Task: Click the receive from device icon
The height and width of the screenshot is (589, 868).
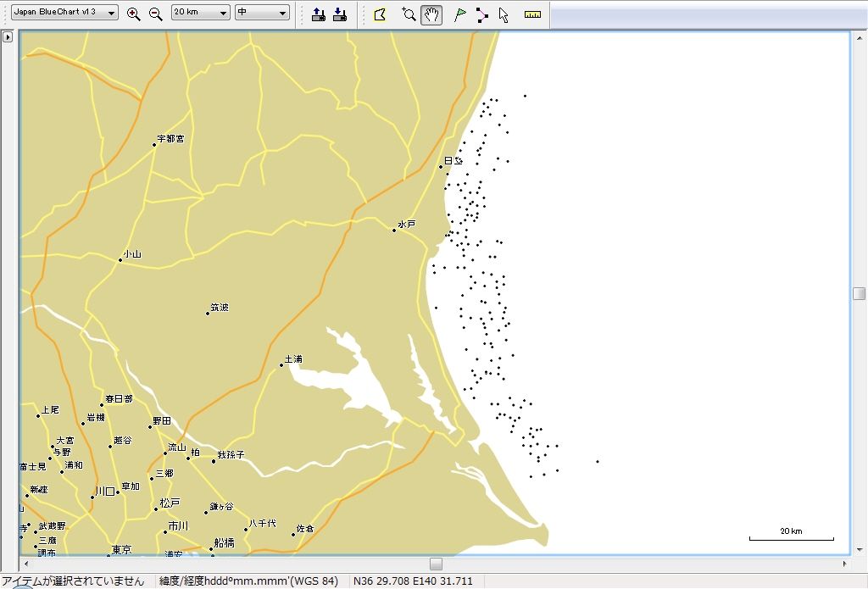Action: (x=340, y=14)
